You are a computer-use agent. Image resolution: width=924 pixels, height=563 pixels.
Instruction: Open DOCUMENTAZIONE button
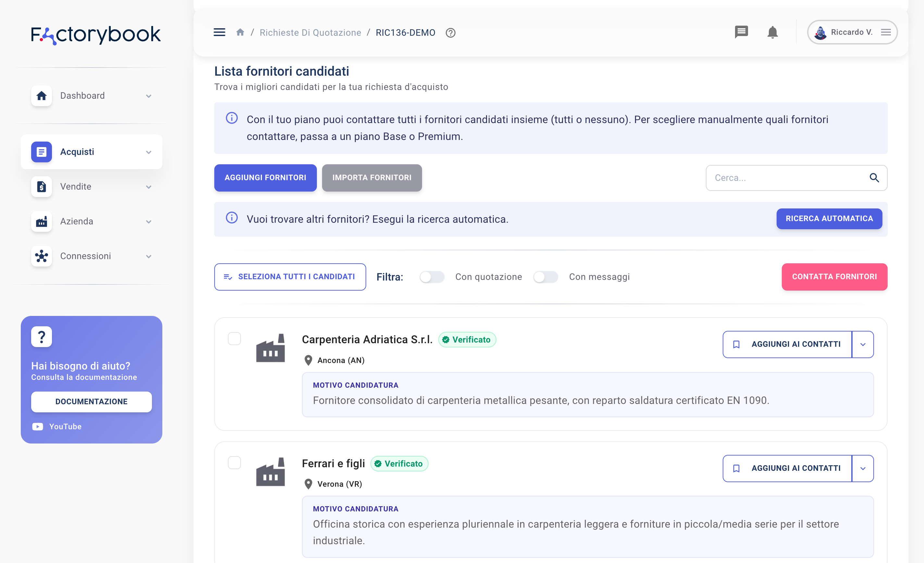[92, 402]
